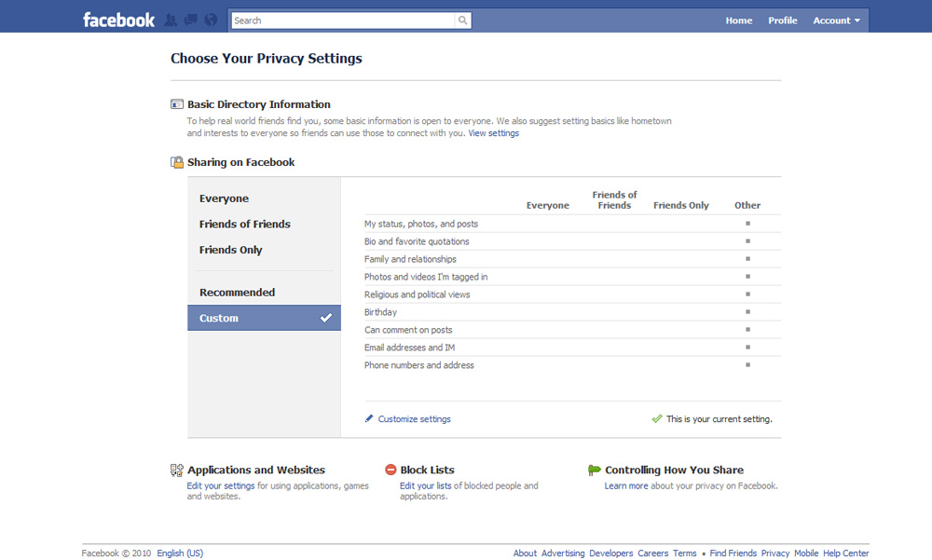This screenshot has height=560, width=932.
Task: Click the Facebook logo
Action: point(118,20)
